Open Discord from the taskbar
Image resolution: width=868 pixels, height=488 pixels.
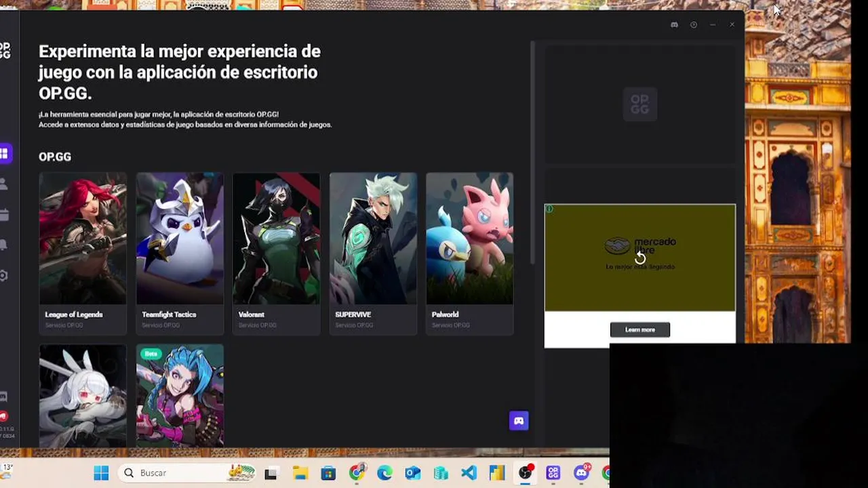click(582, 473)
